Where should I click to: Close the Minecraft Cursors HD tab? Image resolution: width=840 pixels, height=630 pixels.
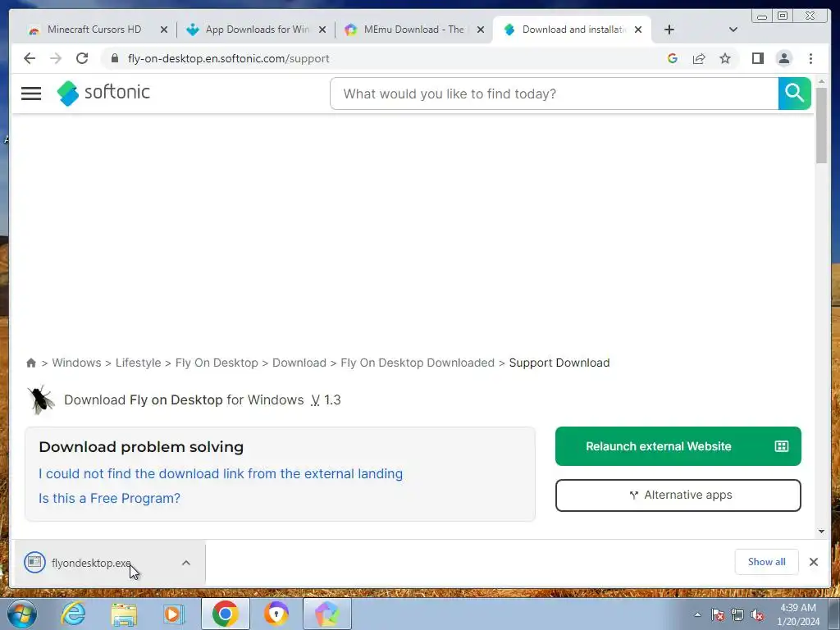164,30
